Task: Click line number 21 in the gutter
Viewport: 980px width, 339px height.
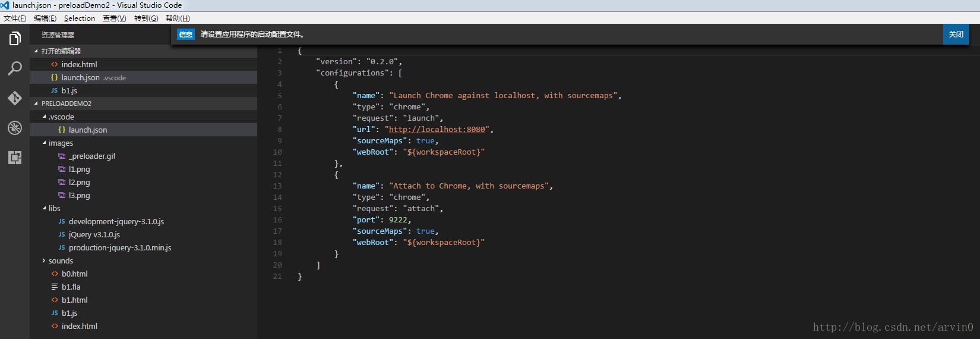Action: click(277, 276)
